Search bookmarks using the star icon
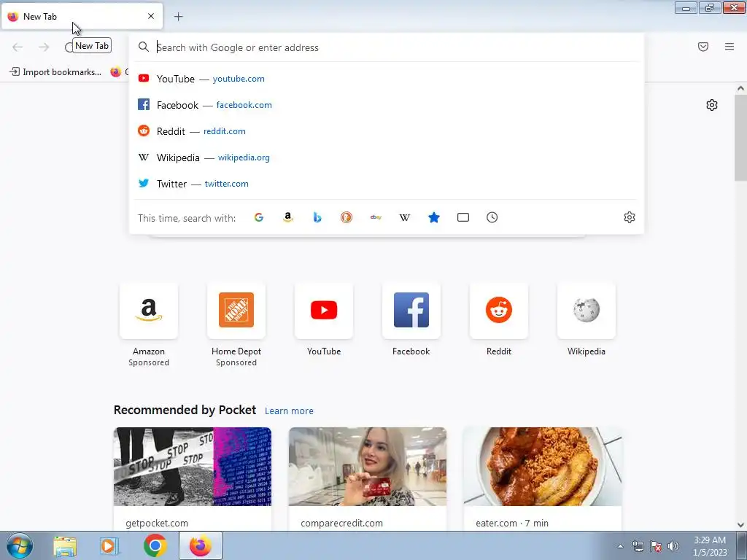 [434, 217]
